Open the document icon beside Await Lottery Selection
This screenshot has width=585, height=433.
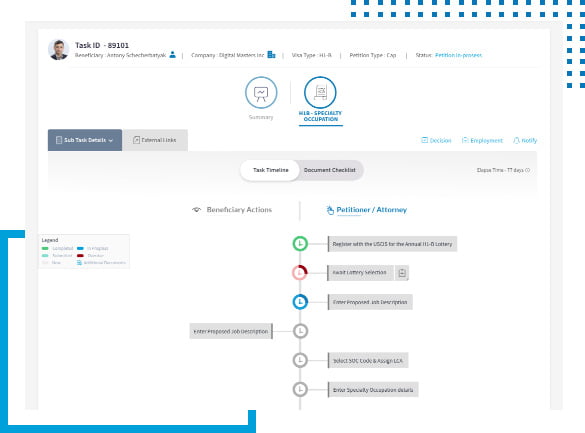tap(402, 273)
